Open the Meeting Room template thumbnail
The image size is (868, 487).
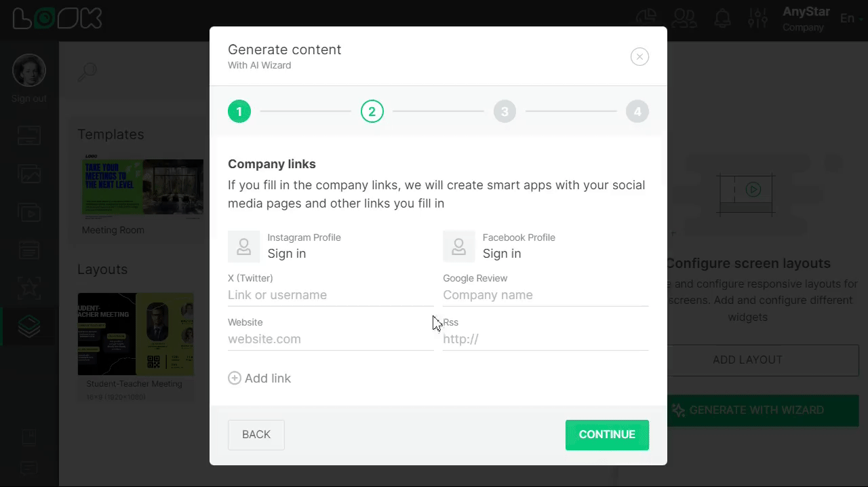(x=142, y=187)
